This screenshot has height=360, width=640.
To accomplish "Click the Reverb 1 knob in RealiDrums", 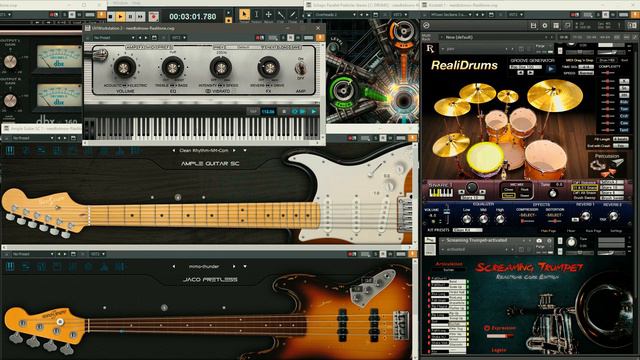I will click(x=586, y=216).
